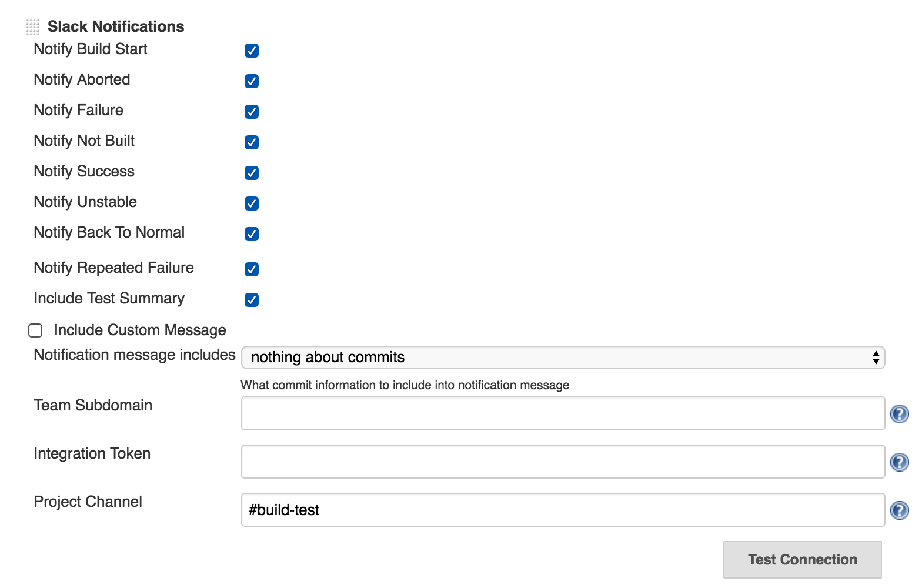Click the Notify Back To Normal label
Screen dimensions: 922x588
109,232
